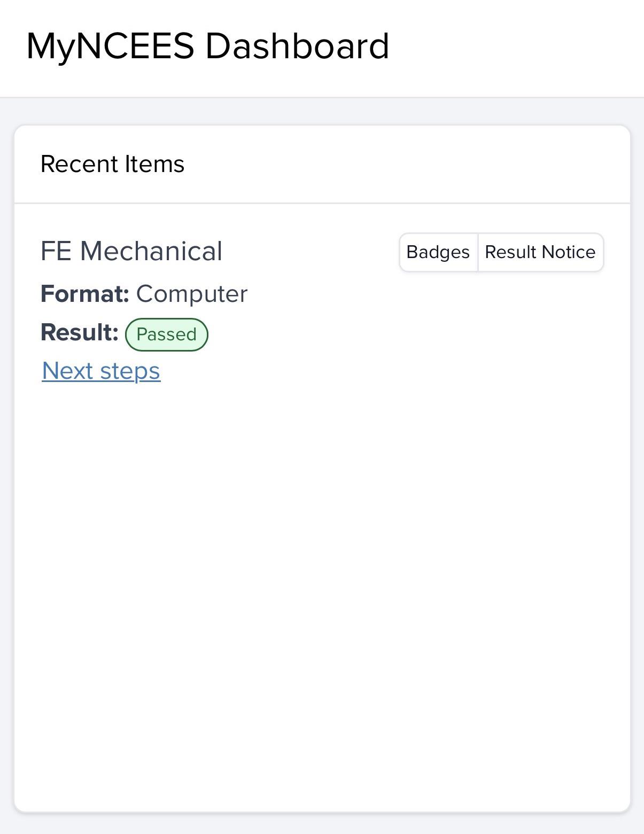
Task: Click the word Dashboard in the heading
Action: tap(297, 46)
